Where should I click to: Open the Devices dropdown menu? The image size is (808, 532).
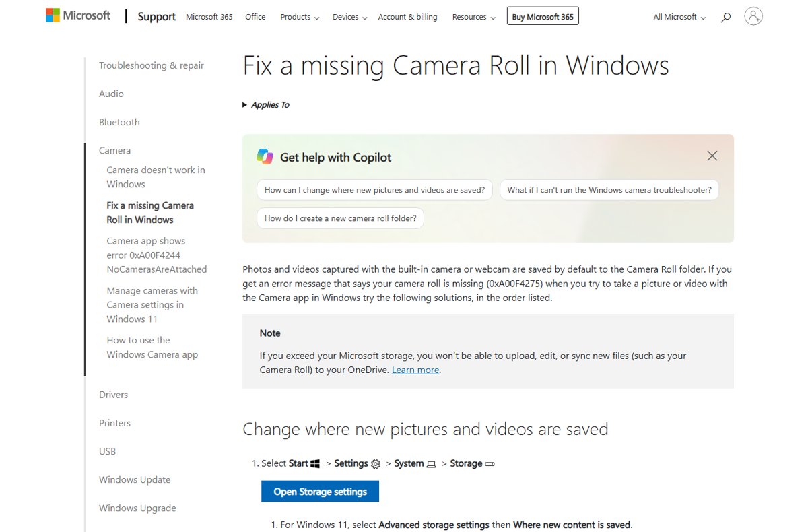pos(350,17)
